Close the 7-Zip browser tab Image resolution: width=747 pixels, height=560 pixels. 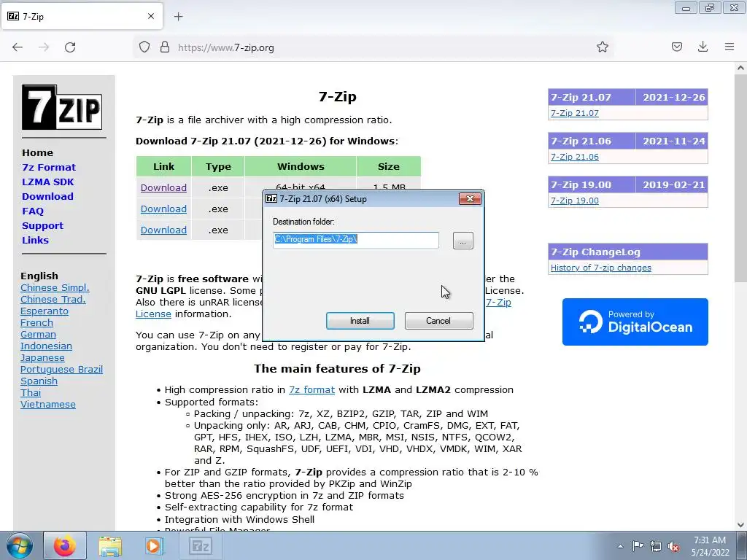click(x=151, y=16)
